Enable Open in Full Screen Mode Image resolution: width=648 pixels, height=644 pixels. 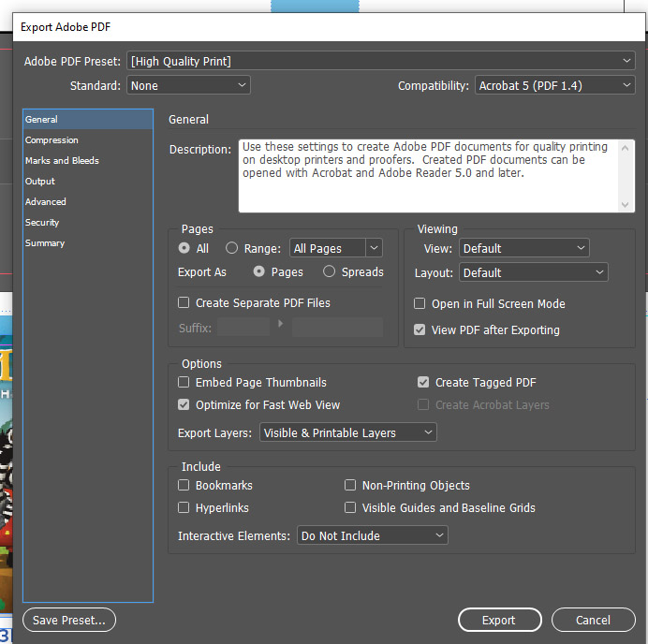pos(420,303)
